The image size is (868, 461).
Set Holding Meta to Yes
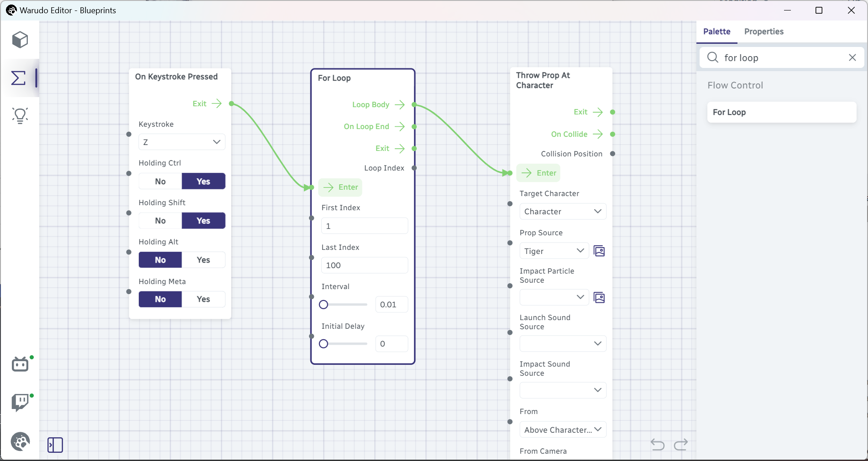click(204, 299)
